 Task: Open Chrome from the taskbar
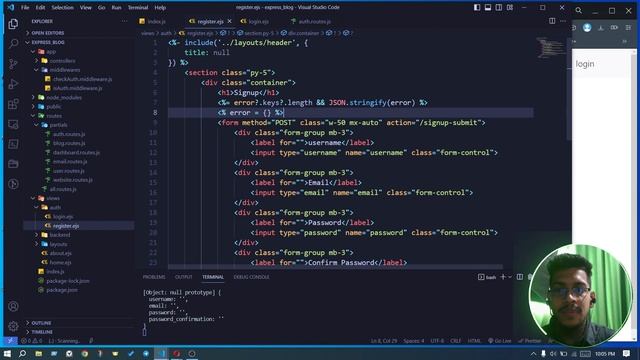(x=84, y=353)
